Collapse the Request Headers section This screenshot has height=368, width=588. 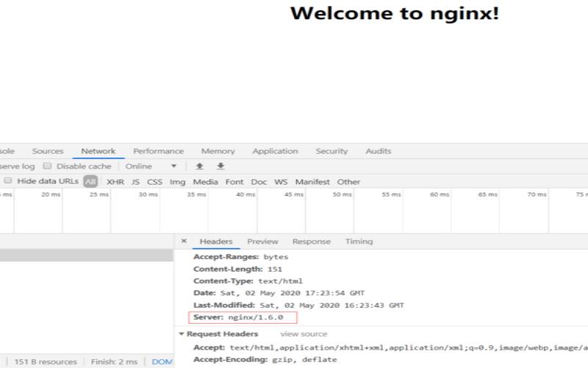coord(182,334)
